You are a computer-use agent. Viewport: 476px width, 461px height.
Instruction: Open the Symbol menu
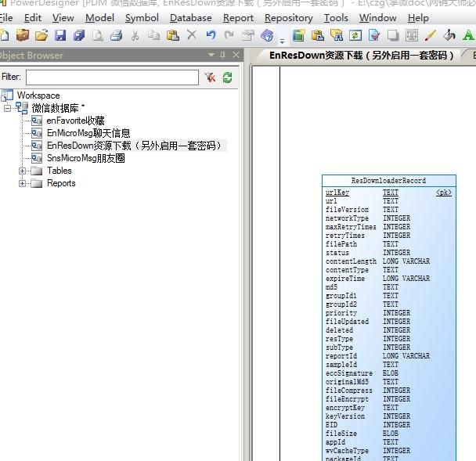pos(142,18)
